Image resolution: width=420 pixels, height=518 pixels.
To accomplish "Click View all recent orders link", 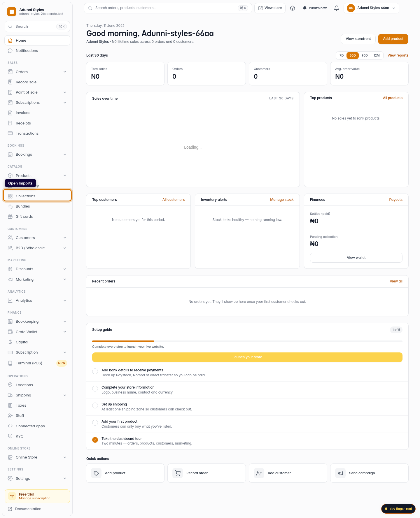I will 396,281.
